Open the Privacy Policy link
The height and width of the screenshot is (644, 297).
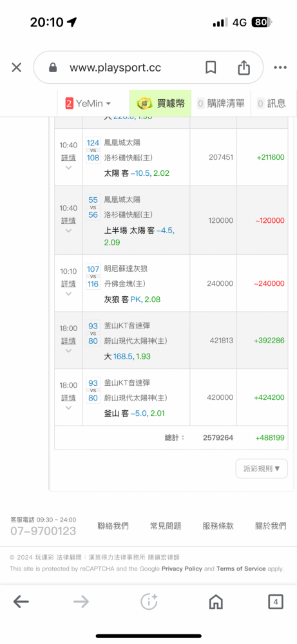click(x=182, y=569)
